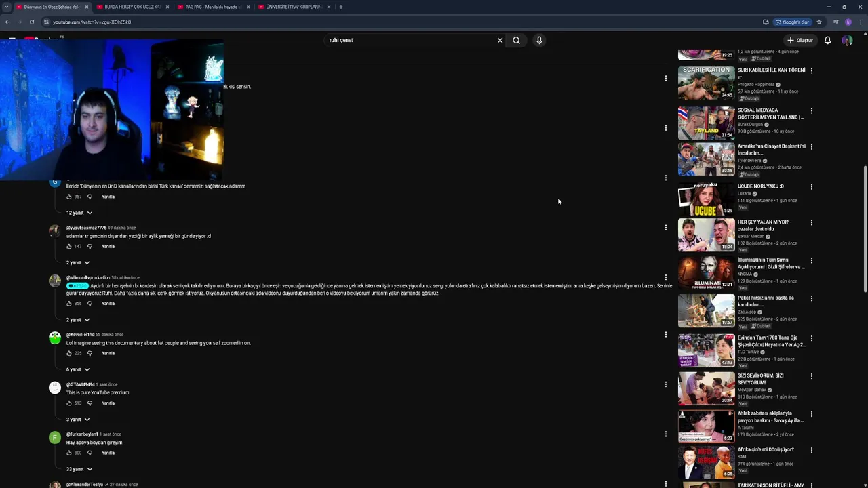This screenshot has width=868, height=488.
Task: Open options menu for @silkroadtvproduction's comment
Action: [x=666, y=277]
